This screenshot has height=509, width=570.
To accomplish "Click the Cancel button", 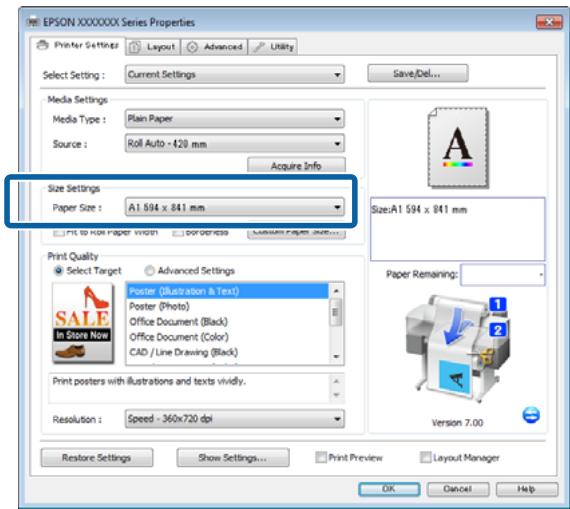I will tap(458, 489).
